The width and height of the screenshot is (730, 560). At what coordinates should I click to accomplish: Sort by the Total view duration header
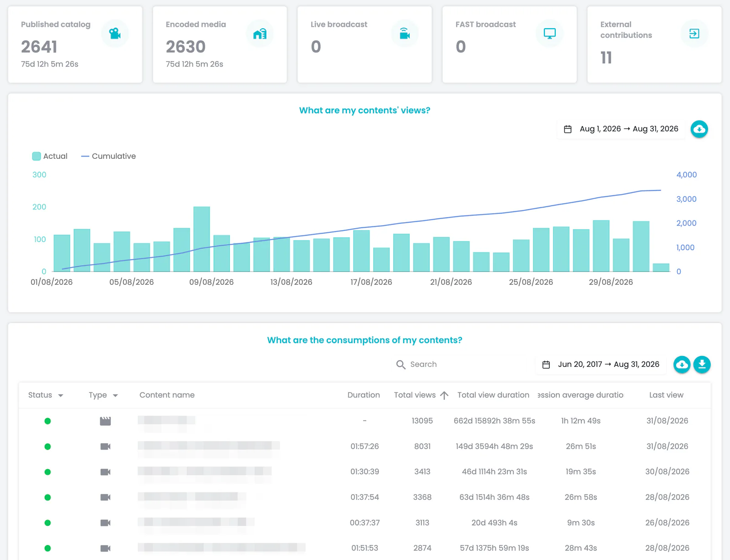coord(493,395)
